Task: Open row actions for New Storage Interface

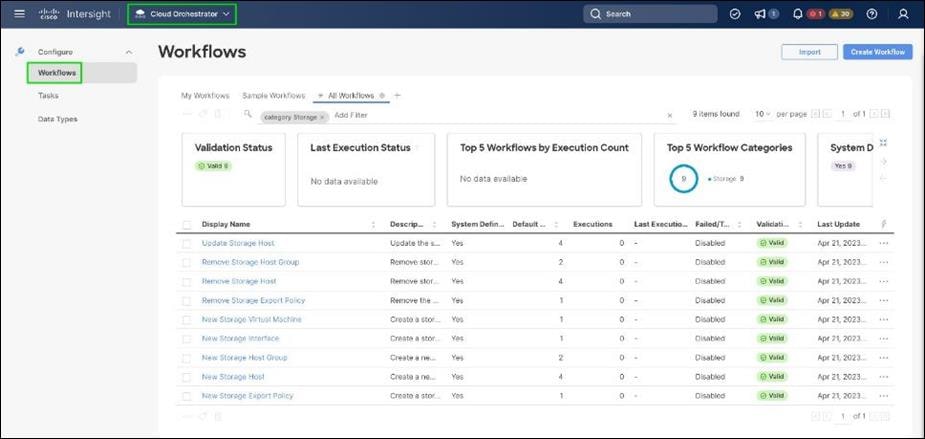Action: [883, 339]
